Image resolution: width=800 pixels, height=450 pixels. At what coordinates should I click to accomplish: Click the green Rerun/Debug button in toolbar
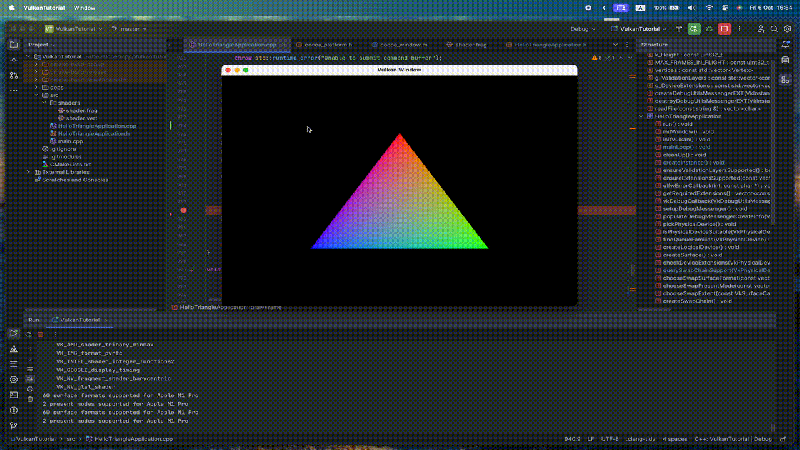[694, 29]
